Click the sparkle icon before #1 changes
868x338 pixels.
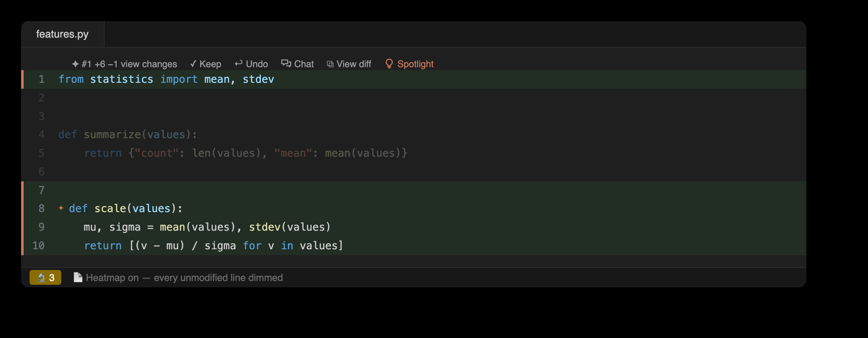point(76,64)
